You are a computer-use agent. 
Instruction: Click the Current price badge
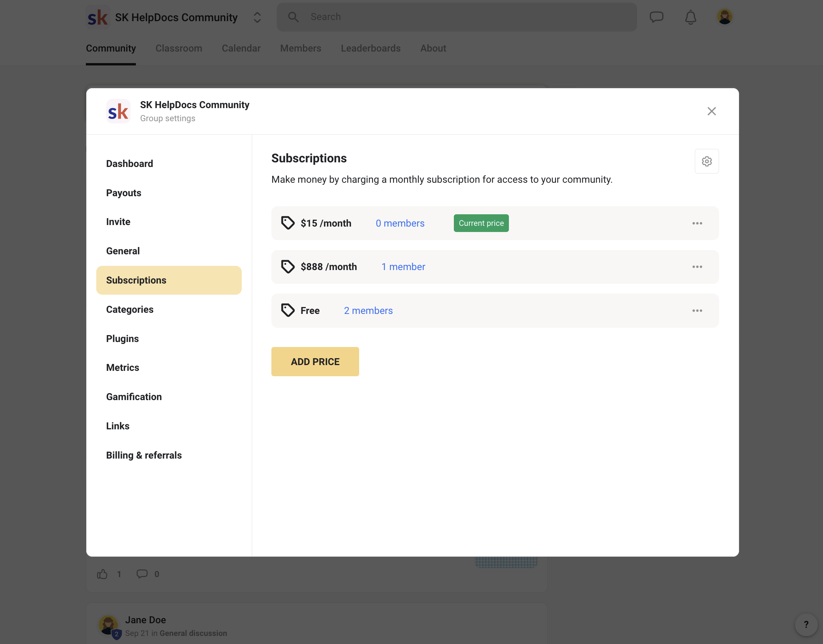tap(481, 223)
